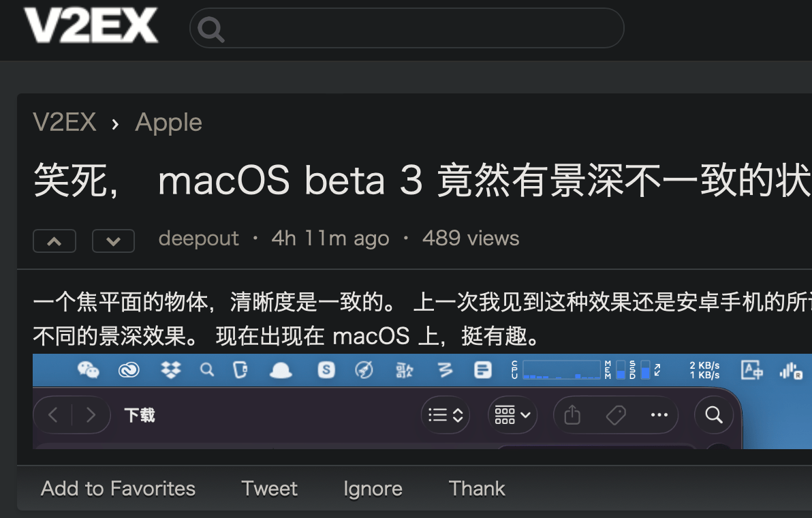Image resolution: width=812 pixels, height=518 pixels.
Task: Thank the topic author
Action: coord(476,489)
